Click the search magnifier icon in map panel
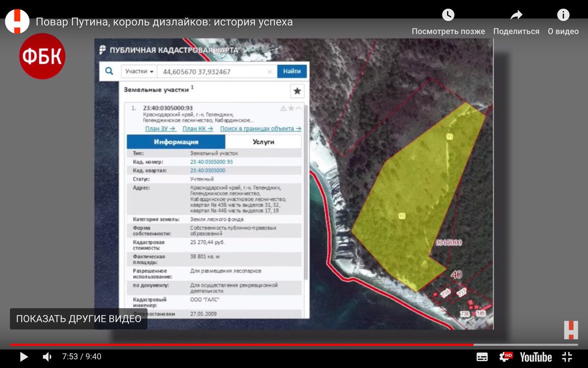588x368 pixels. pos(109,71)
